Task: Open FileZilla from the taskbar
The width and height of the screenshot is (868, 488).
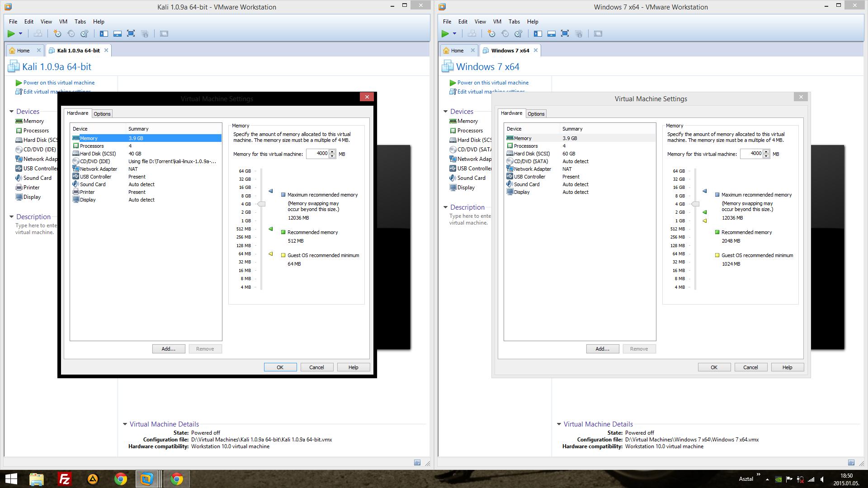Action: (65, 479)
